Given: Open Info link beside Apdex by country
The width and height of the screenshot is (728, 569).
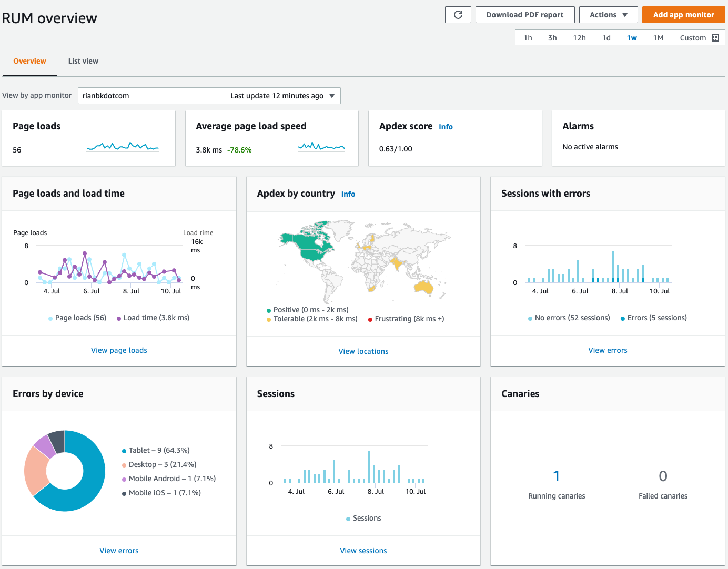Looking at the screenshot, I should click(348, 194).
